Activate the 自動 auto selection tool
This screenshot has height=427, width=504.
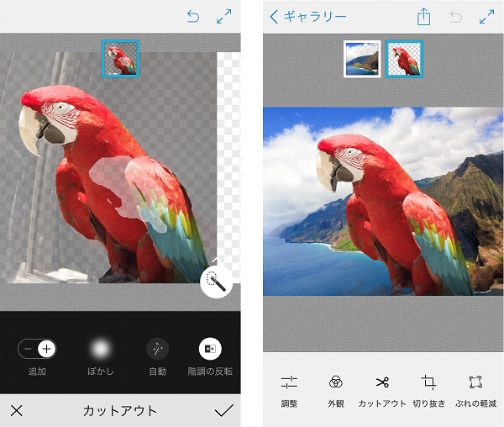point(158,349)
